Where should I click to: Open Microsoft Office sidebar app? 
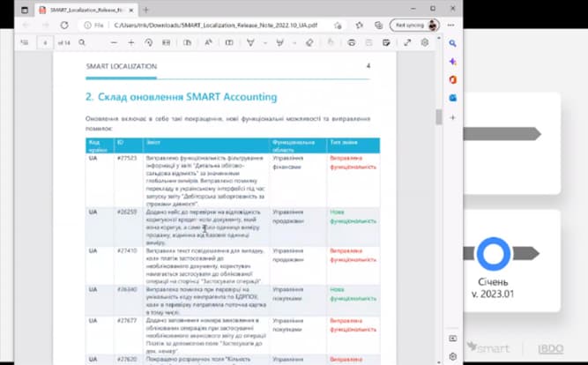[x=452, y=79]
